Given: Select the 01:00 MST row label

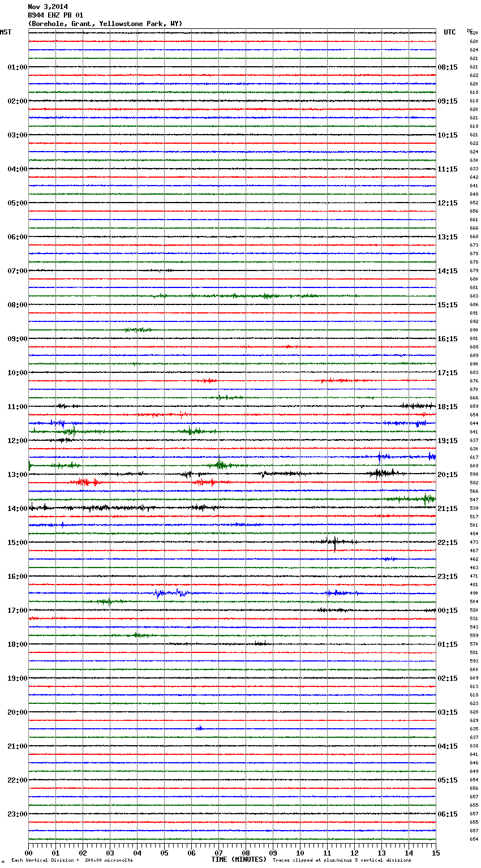Looking at the screenshot, I should click(x=18, y=67).
